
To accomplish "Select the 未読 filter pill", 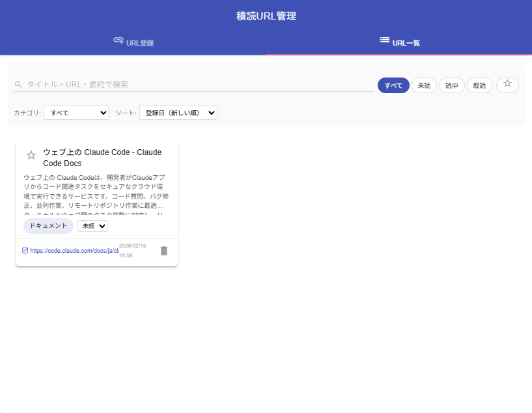I will (x=423, y=85).
